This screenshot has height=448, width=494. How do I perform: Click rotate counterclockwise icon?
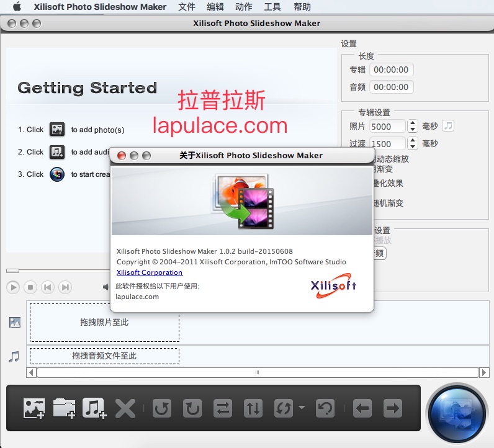pyautogui.click(x=162, y=408)
